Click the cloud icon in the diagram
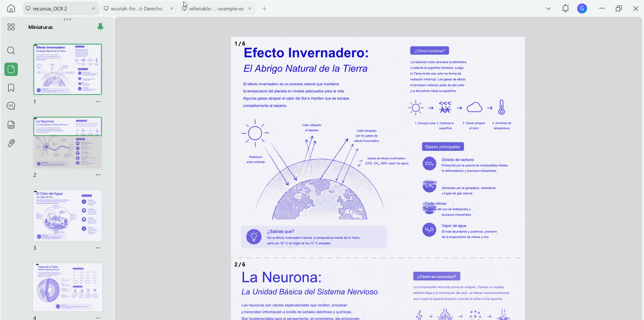644x320 pixels. tap(474, 108)
